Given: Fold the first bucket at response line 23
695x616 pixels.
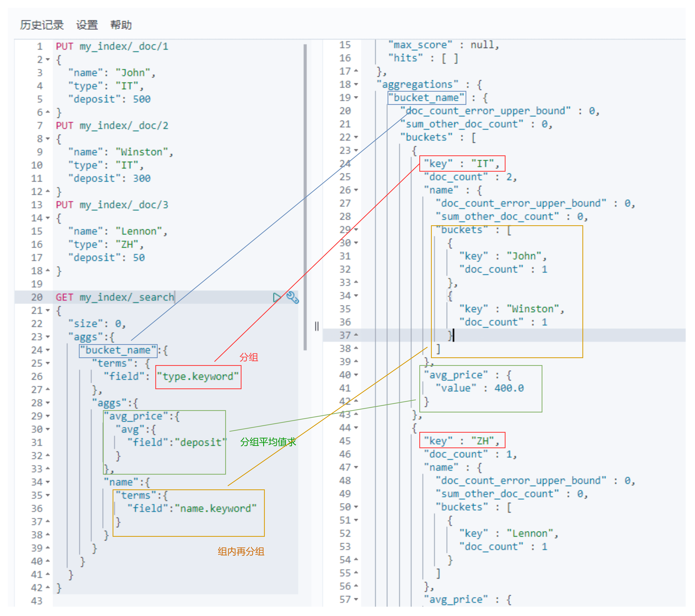Looking at the screenshot, I should click(356, 150).
